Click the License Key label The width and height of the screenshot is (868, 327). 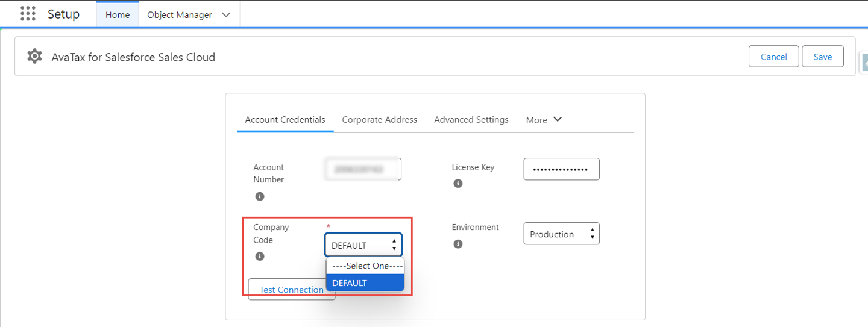coord(473,167)
